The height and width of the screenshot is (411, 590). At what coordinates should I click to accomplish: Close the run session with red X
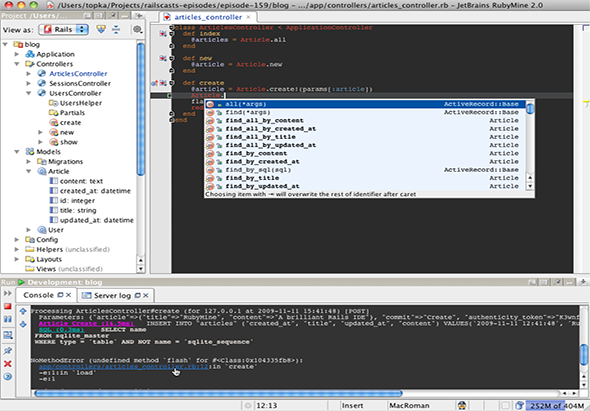click(8, 364)
